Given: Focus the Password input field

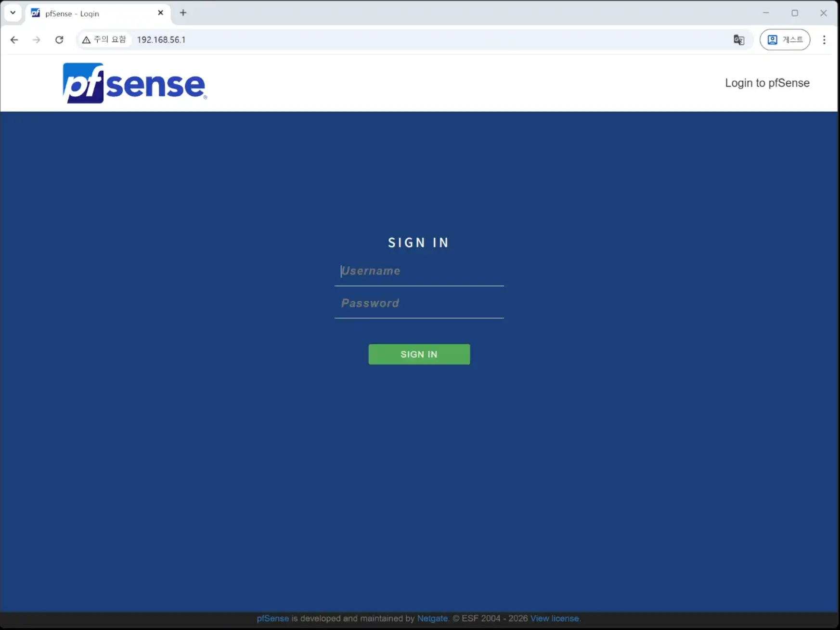Looking at the screenshot, I should point(419,304).
